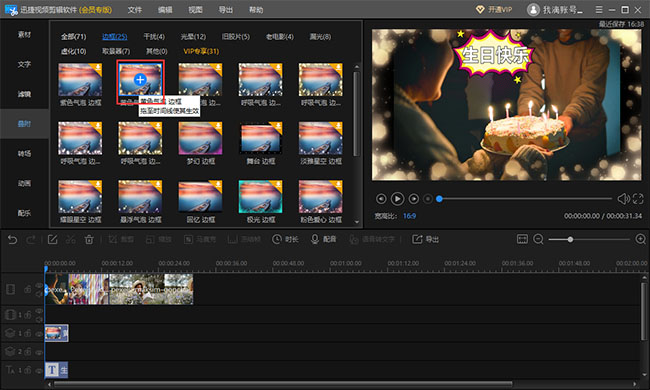Select the 缩放 zoom tool in toolbar
The image size is (650, 390).
(x=158, y=240)
